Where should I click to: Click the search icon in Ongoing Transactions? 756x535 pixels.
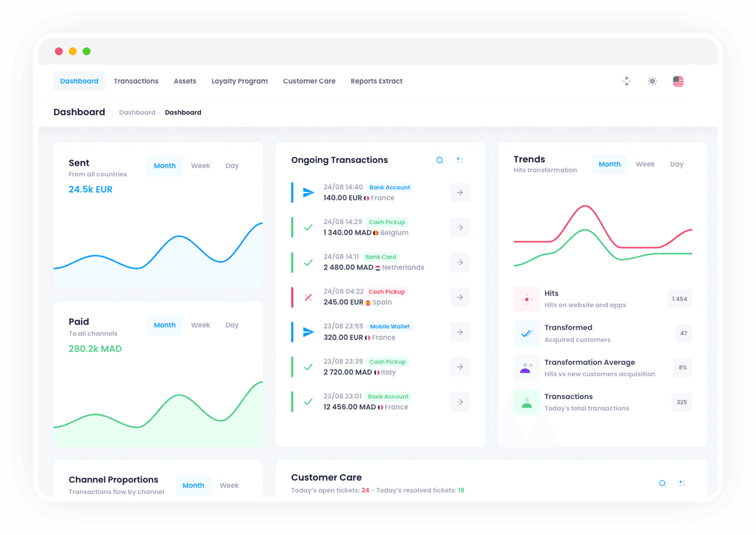click(x=440, y=161)
